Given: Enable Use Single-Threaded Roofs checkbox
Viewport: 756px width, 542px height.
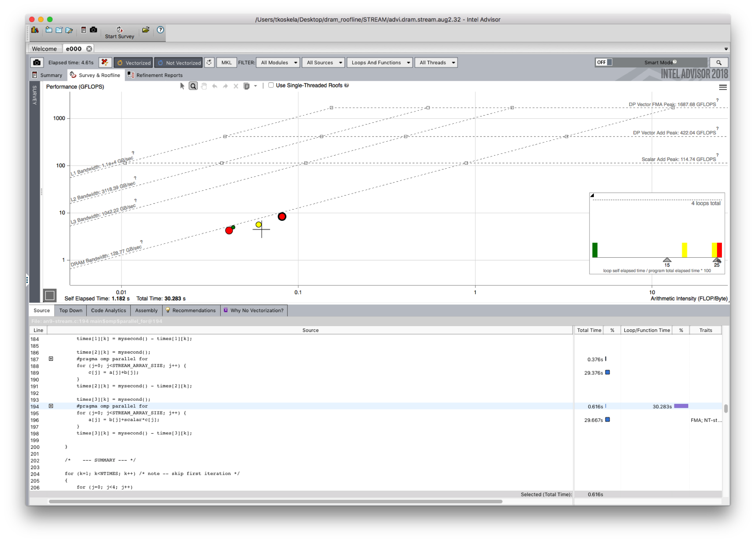Looking at the screenshot, I should tap(271, 85).
